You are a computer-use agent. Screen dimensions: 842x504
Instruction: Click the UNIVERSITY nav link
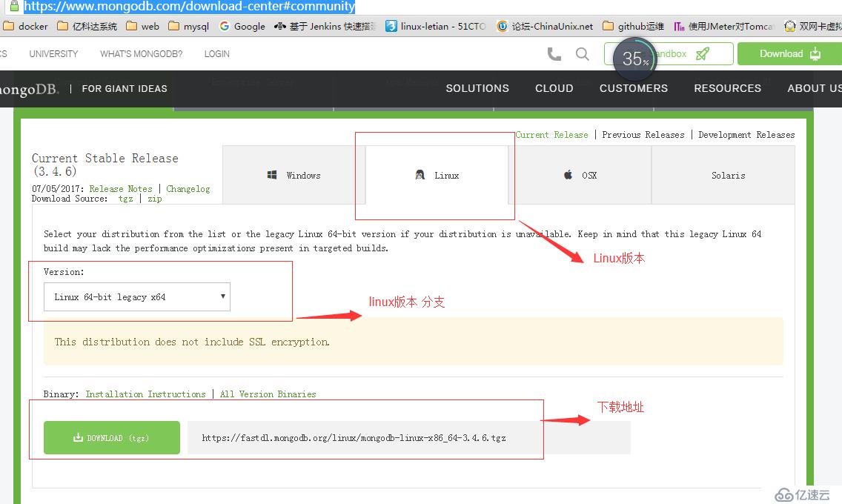pos(53,53)
